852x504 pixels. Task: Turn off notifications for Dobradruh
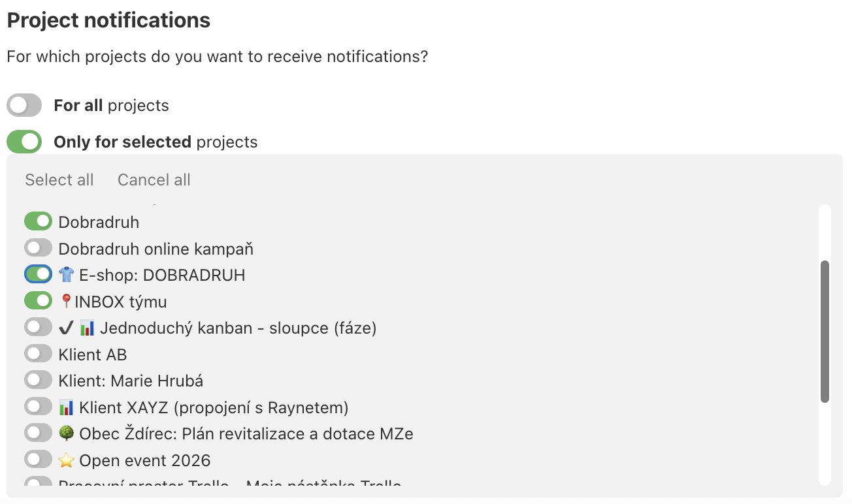click(38, 221)
